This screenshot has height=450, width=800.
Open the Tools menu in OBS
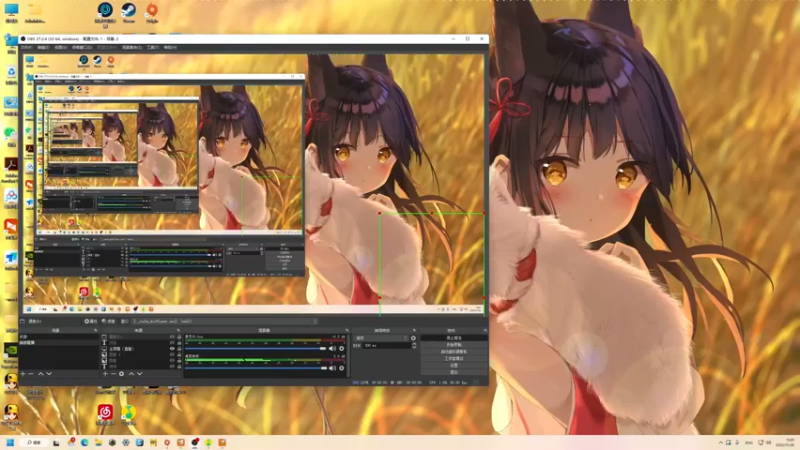tap(152, 47)
